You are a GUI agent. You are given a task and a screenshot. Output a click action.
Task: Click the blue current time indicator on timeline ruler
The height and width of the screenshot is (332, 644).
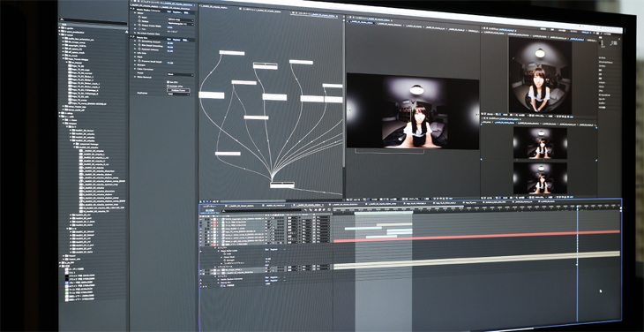(x=578, y=207)
